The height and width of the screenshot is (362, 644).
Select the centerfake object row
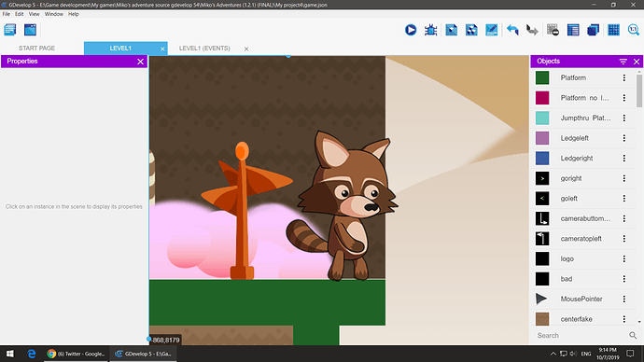pos(583,319)
